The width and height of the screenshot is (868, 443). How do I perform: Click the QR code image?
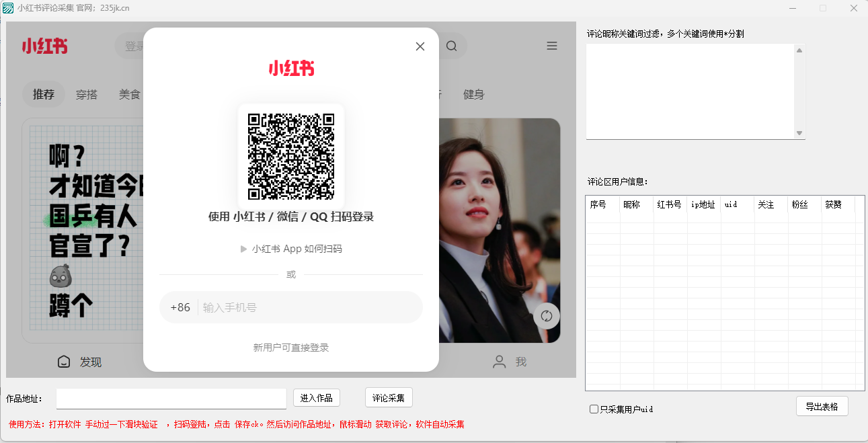point(291,157)
